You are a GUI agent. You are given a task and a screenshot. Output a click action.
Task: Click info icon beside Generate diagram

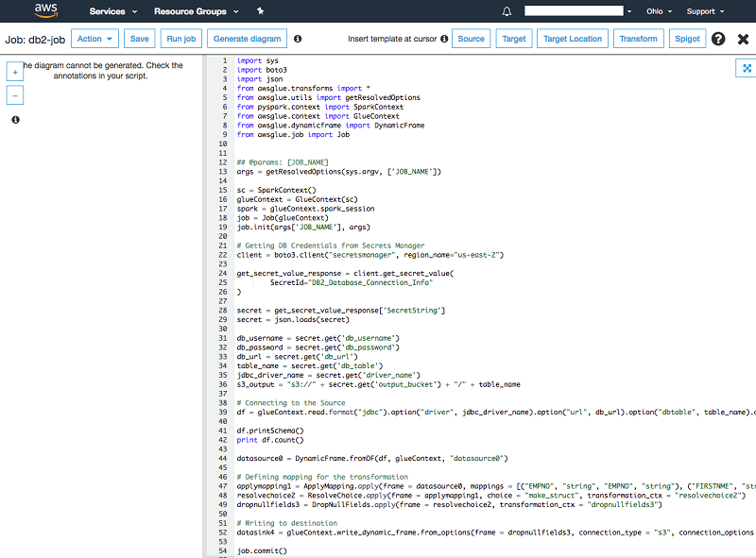[298, 39]
